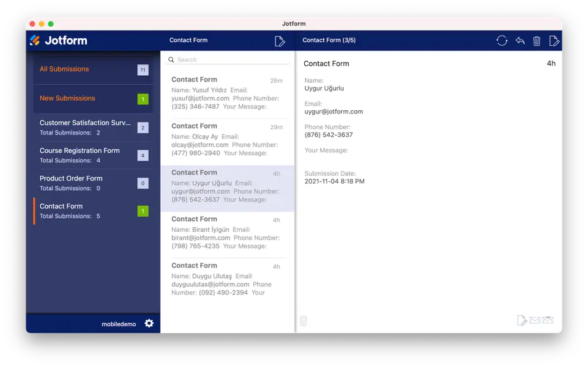Click email uygur@jotform.com in details

click(x=334, y=112)
